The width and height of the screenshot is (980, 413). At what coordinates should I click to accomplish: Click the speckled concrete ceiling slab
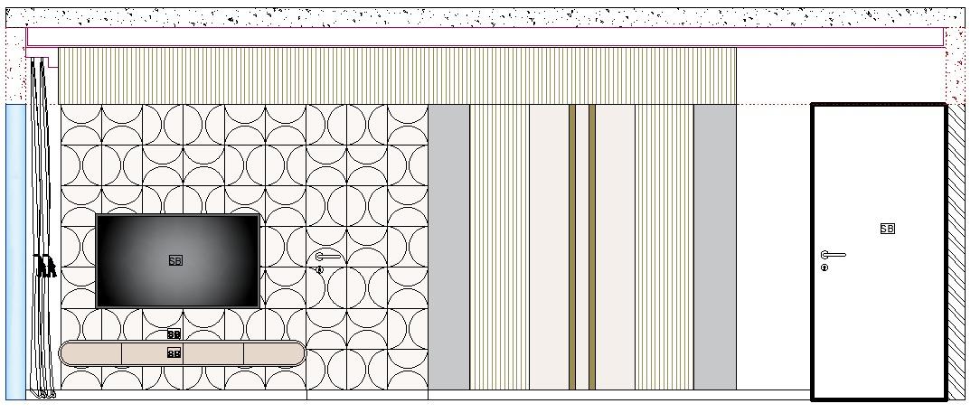coord(488,17)
